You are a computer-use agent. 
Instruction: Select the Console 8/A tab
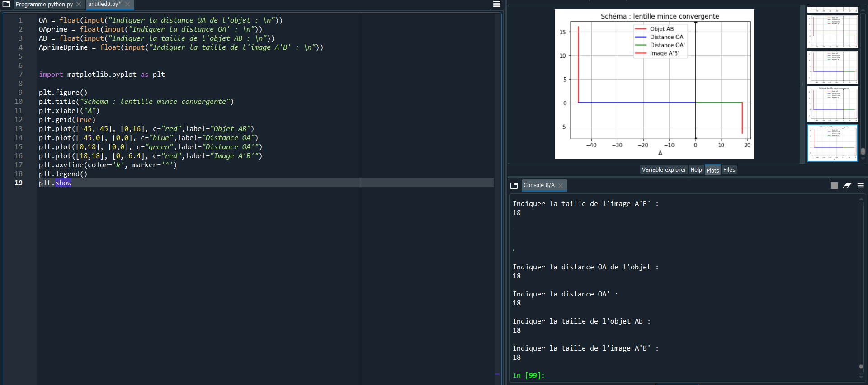click(x=539, y=185)
